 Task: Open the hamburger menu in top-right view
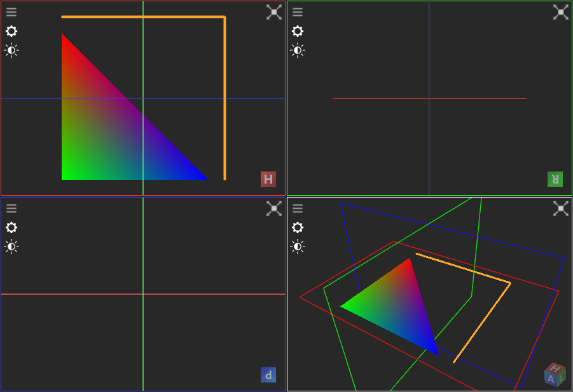coord(298,12)
